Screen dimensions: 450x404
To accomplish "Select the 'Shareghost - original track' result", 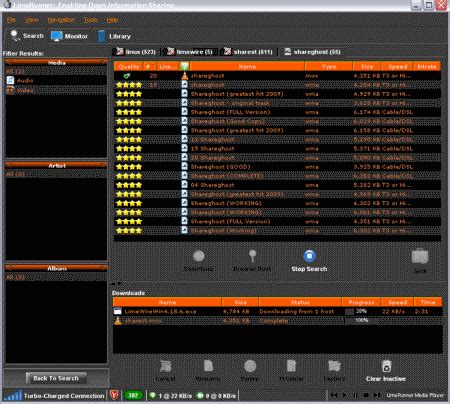I will coord(277,103).
